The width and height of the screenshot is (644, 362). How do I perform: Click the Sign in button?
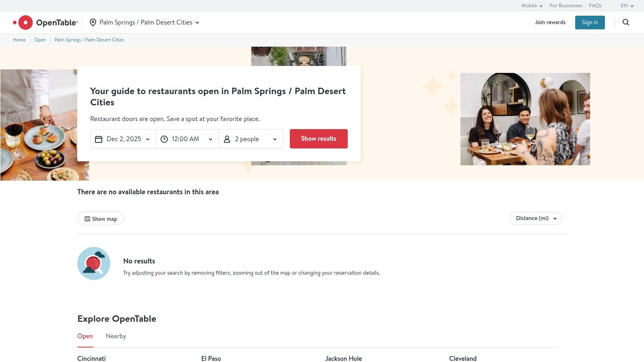(590, 22)
